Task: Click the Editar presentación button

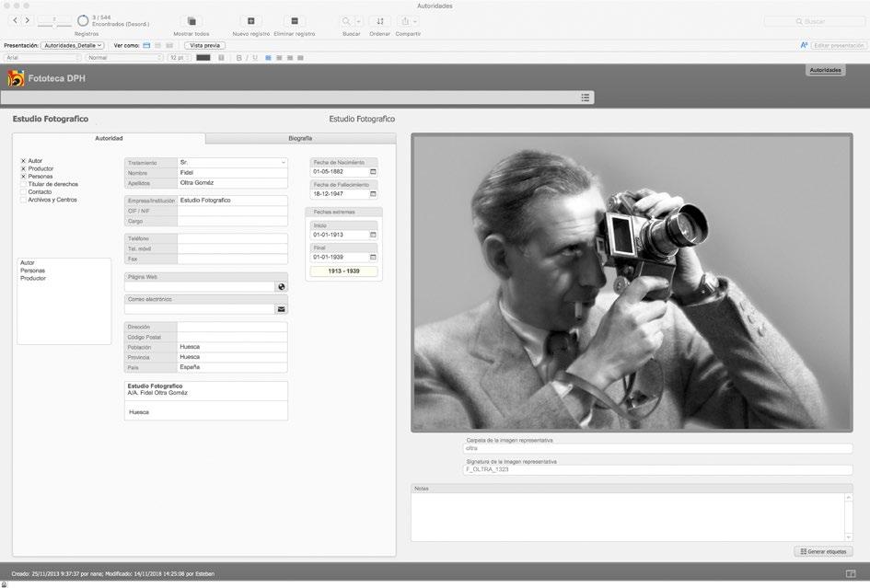Action: click(839, 45)
